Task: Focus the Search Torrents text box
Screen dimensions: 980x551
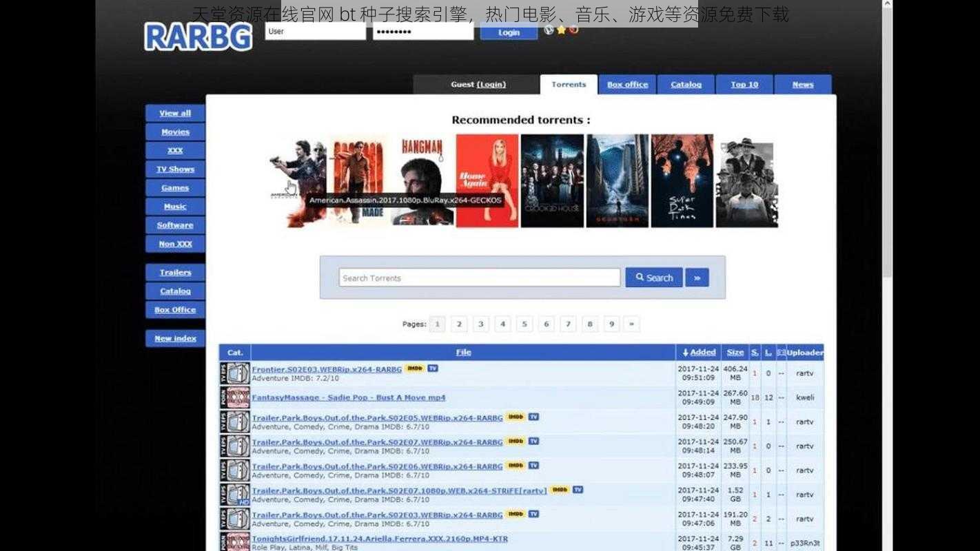Action: point(480,278)
